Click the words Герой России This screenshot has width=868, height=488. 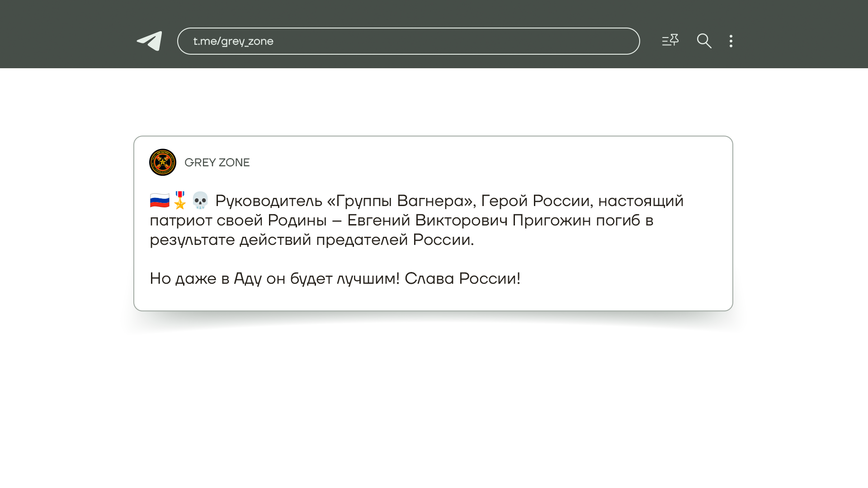pyautogui.click(x=536, y=201)
